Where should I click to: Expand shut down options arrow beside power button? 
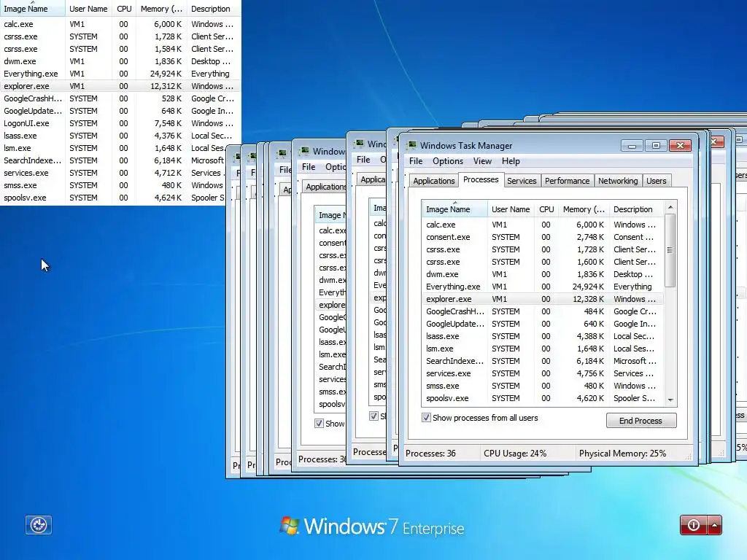tap(715, 525)
